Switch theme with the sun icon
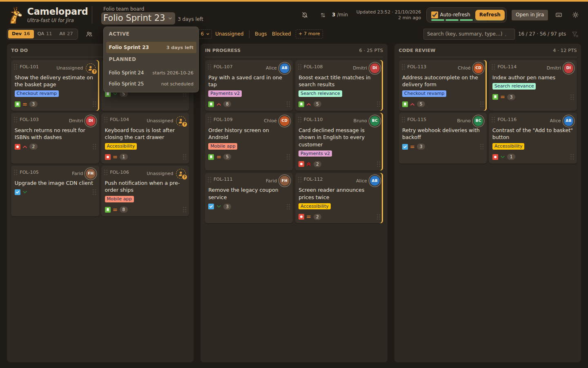The width and height of the screenshot is (588, 368). click(575, 15)
